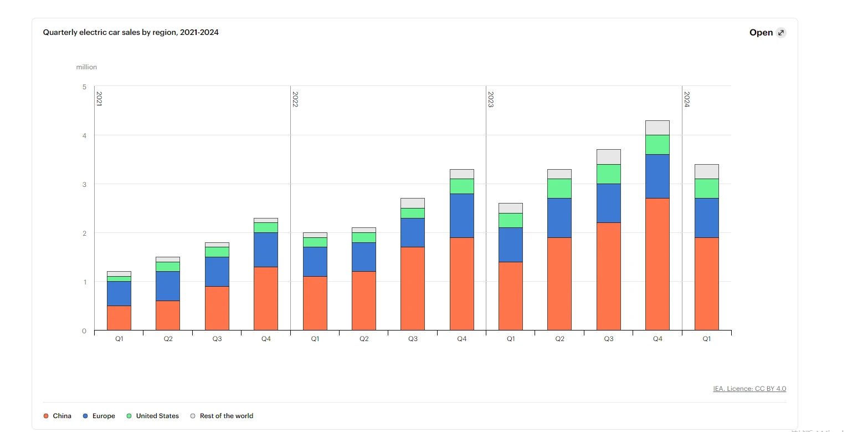Image resolution: width=868 pixels, height=432 pixels.
Task: Click the Europe segment of 2023 Q3 bar
Action: pos(609,203)
